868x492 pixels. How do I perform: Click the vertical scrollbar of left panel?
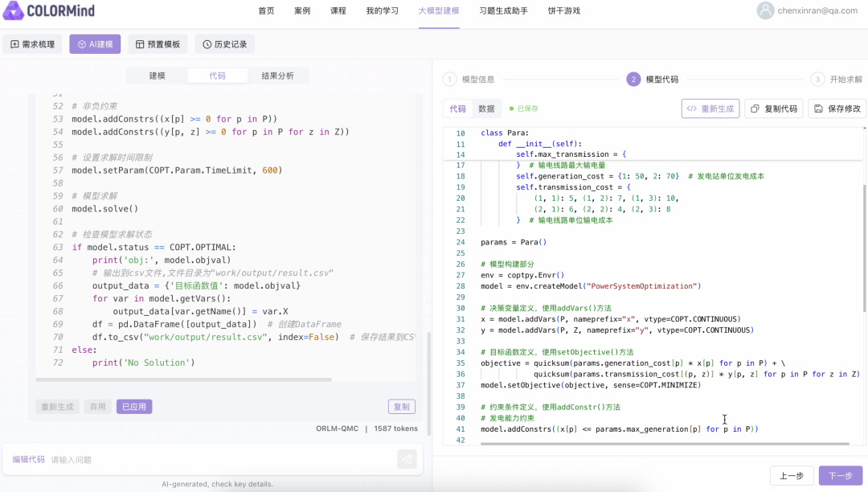pos(428,382)
